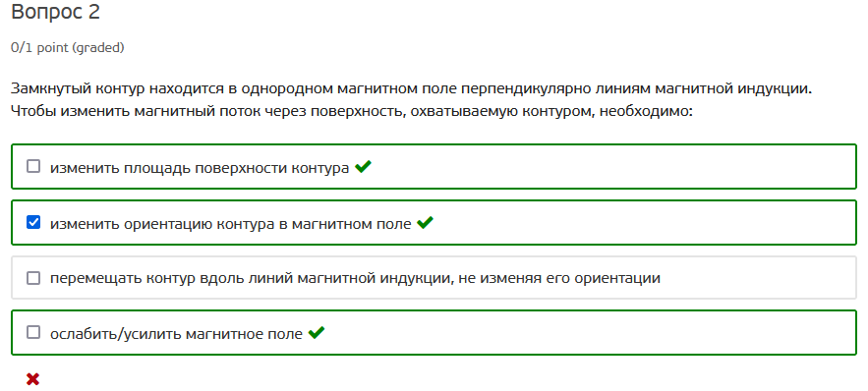Click the red X incorrect-answer mark
This screenshot has height=391, width=868.
32,379
